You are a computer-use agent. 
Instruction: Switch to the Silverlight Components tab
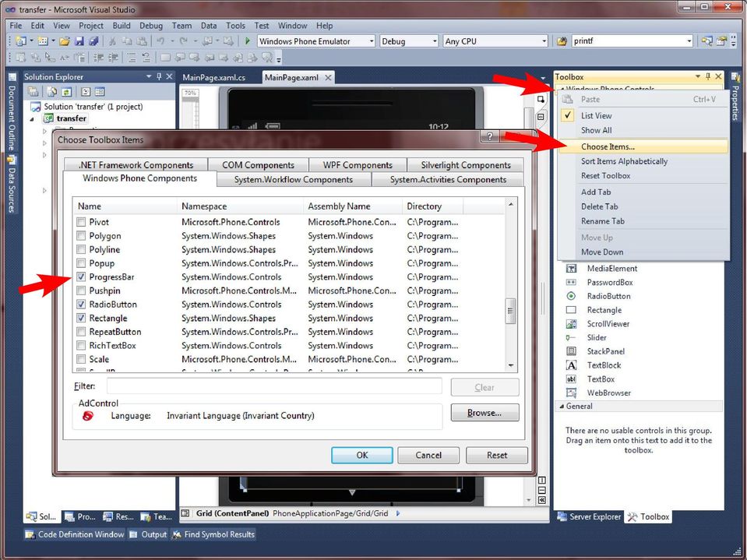[466, 165]
